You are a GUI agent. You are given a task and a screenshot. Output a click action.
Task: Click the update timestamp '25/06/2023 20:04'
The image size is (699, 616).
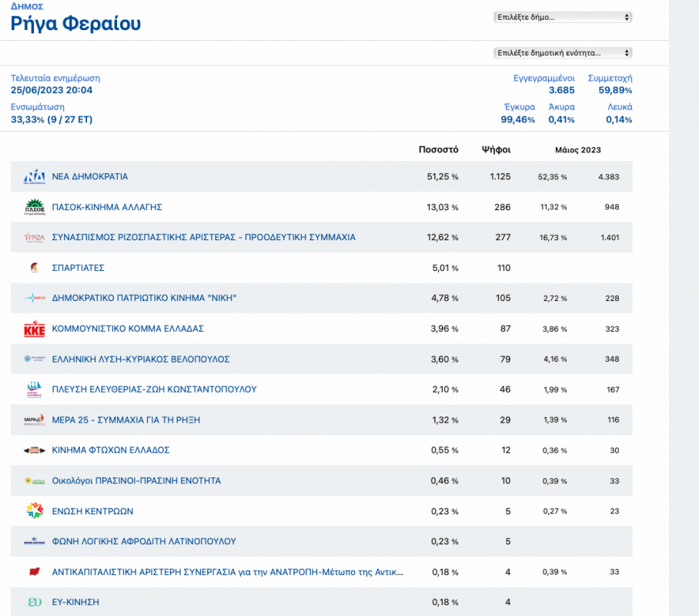(52, 90)
